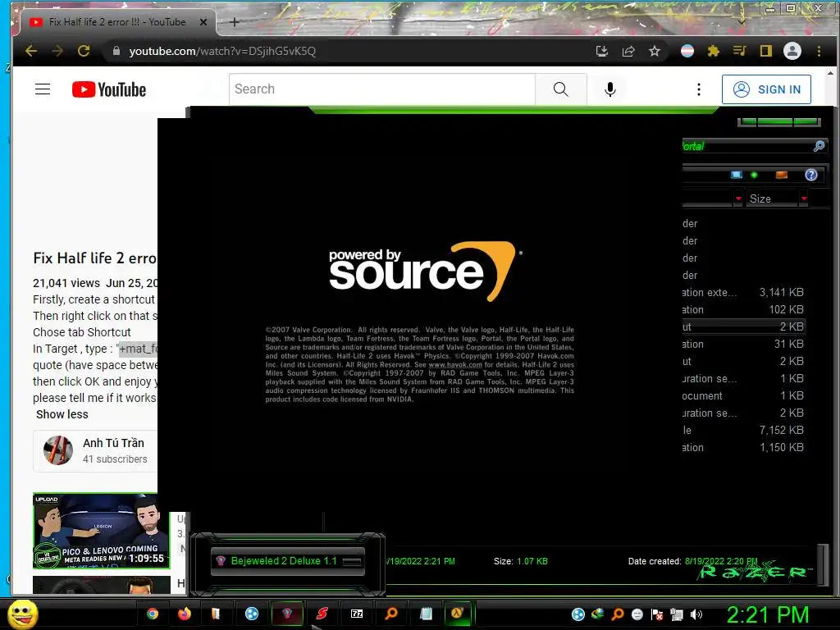Launch Chrome from the taskbar

[153, 614]
